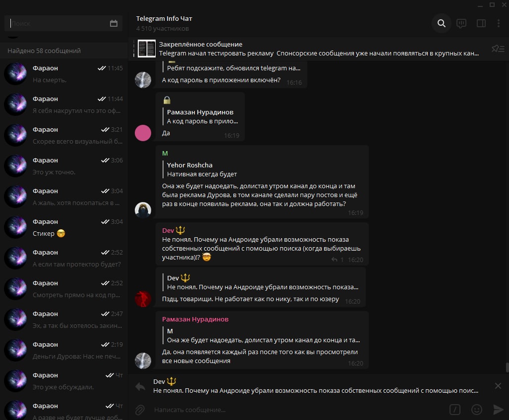Open search result 'Деньги Дурова: Нас не печ...'
Image resolution: width=509 pixels, height=420 pixels.
[x=63, y=350]
